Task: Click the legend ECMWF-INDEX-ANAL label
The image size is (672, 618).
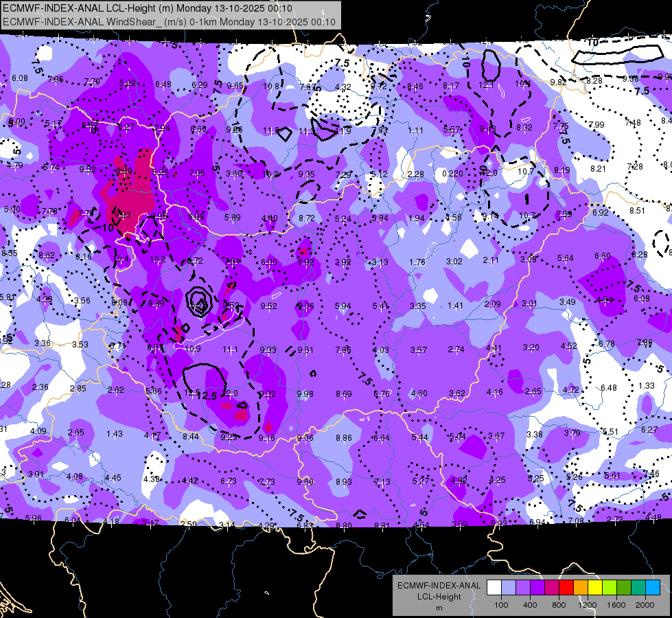Action: pos(439,586)
